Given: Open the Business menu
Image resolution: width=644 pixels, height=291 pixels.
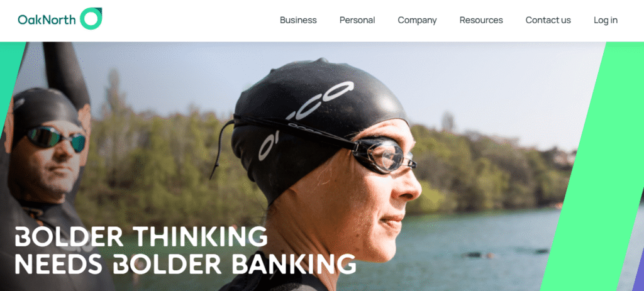Looking at the screenshot, I should pos(298,20).
